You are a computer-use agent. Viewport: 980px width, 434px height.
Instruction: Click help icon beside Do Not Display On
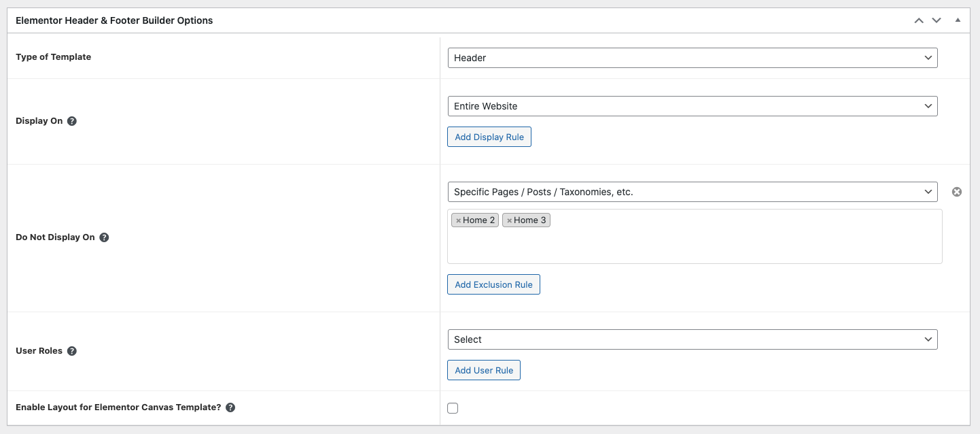click(104, 237)
